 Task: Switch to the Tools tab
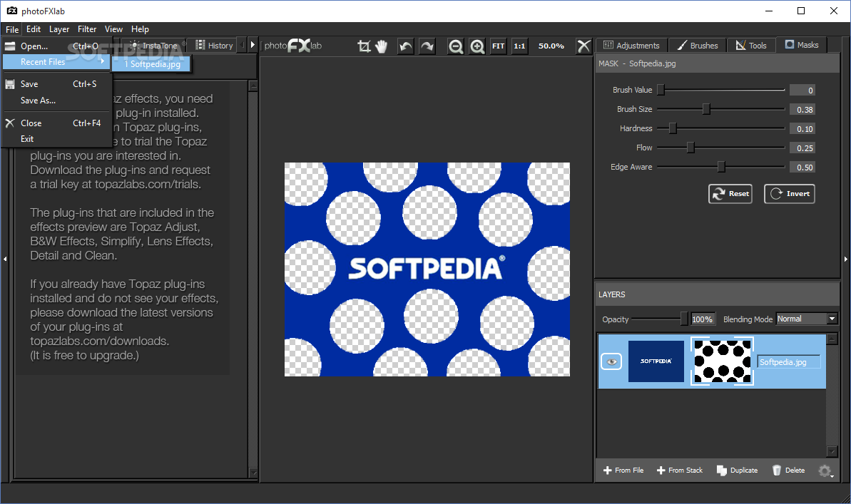click(x=751, y=46)
